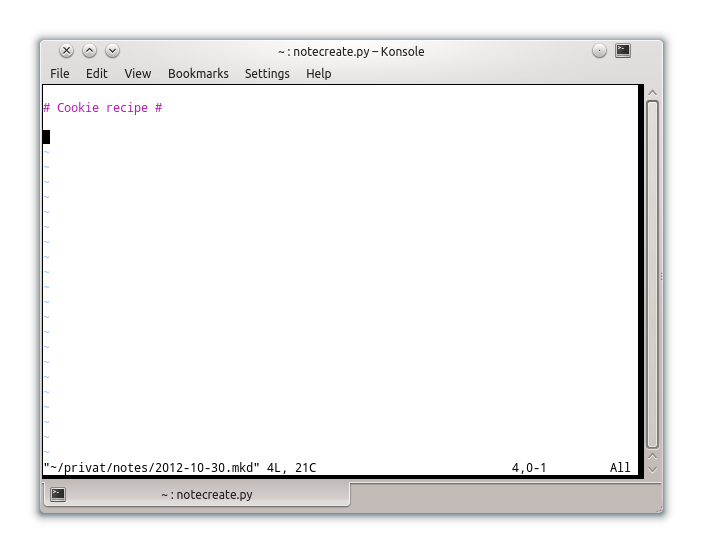Open the Edit menu

click(x=97, y=74)
